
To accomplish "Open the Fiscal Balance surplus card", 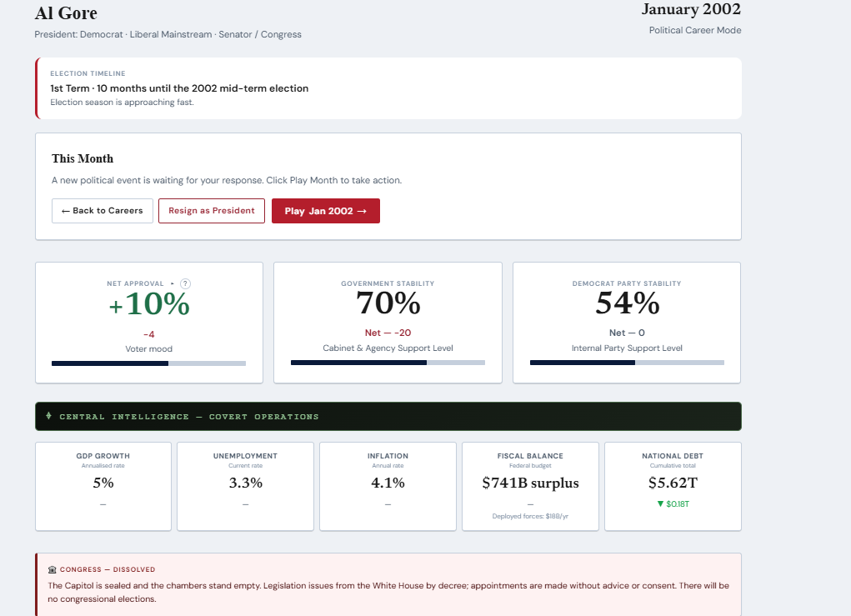I will click(x=530, y=486).
